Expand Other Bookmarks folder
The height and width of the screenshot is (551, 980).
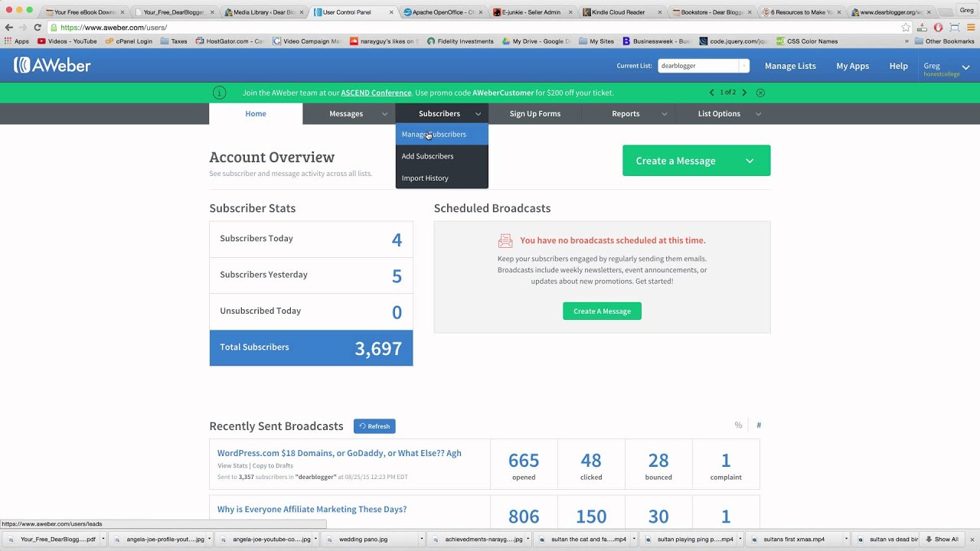point(945,41)
